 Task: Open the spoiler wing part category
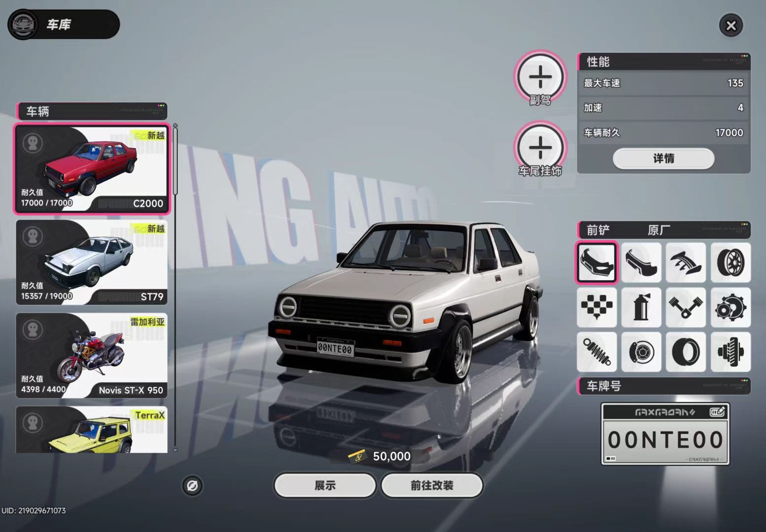pyautogui.click(x=686, y=262)
